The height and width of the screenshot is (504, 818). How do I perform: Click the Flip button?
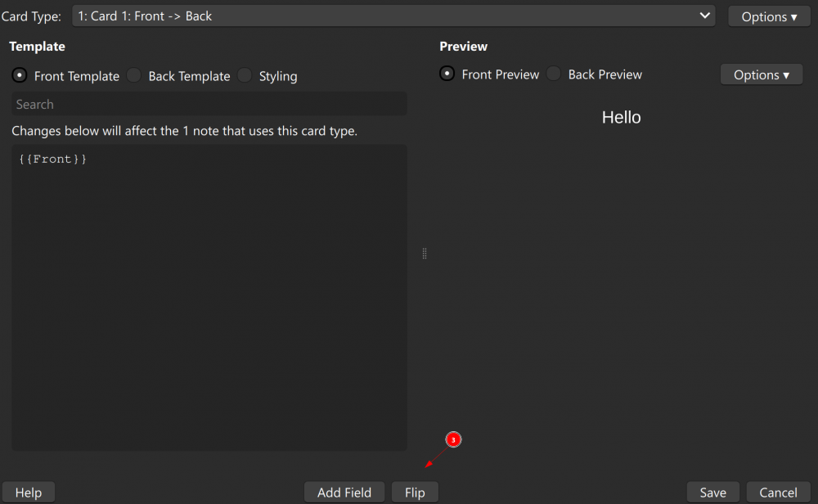(x=415, y=492)
